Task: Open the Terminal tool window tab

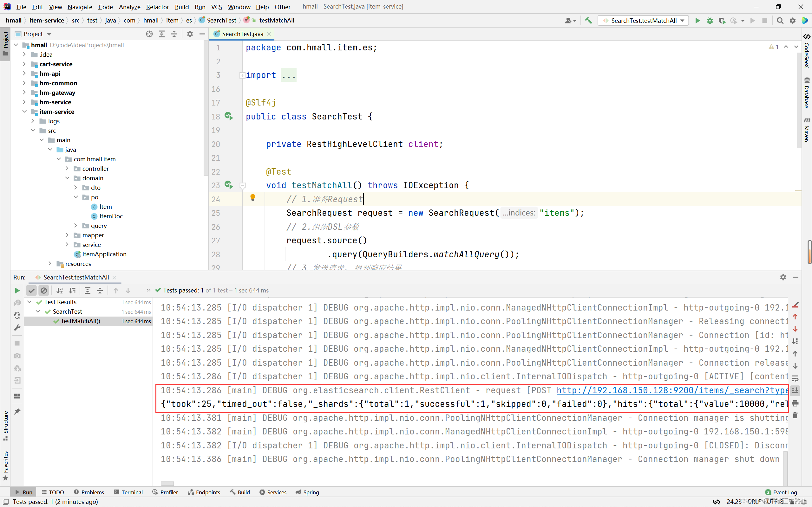Action: pyautogui.click(x=128, y=492)
